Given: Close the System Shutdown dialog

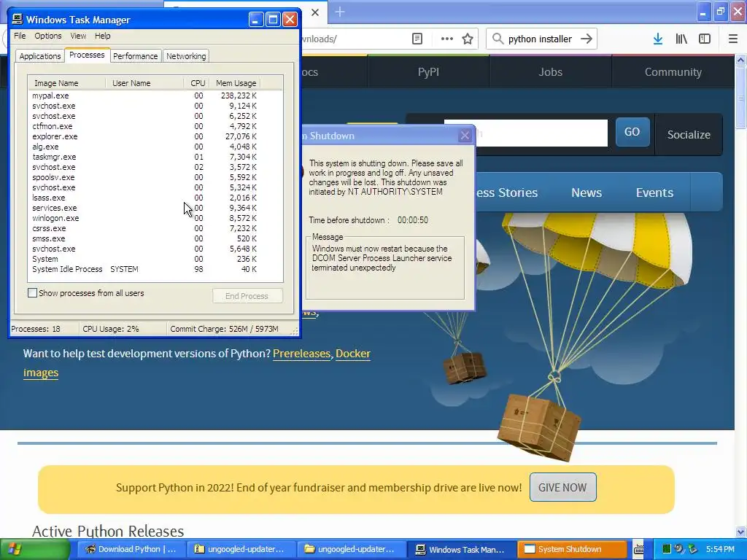Looking at the screenshot, I should [x=465, y=136].
